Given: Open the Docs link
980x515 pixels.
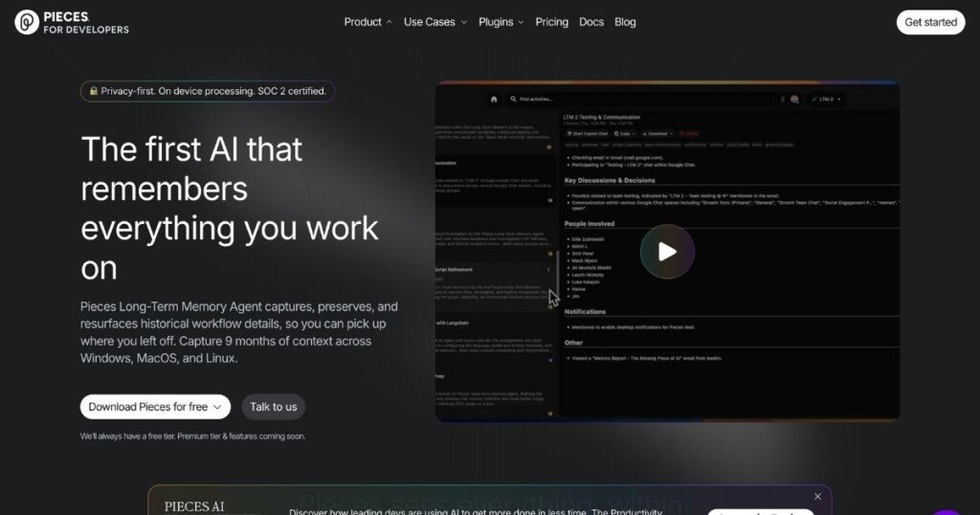Looking at the screenshot, I should point(591,22).
